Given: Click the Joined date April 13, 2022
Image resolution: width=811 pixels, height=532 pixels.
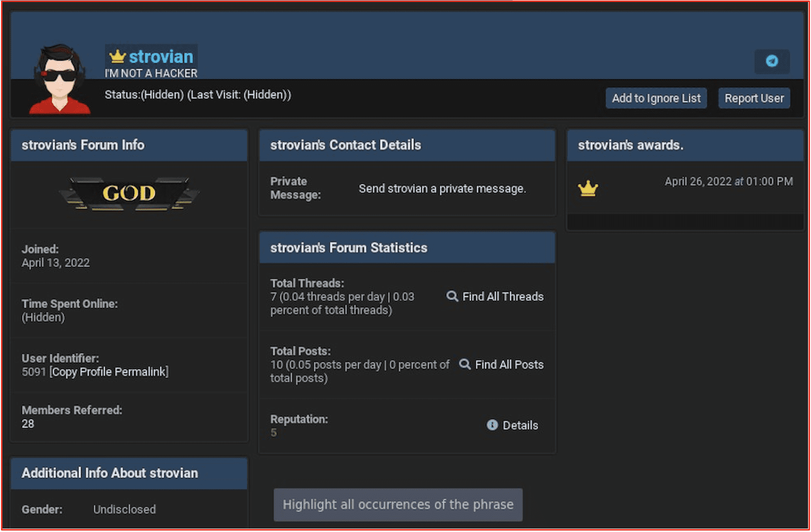Looking at the screenshot, I should click(56, 263).
